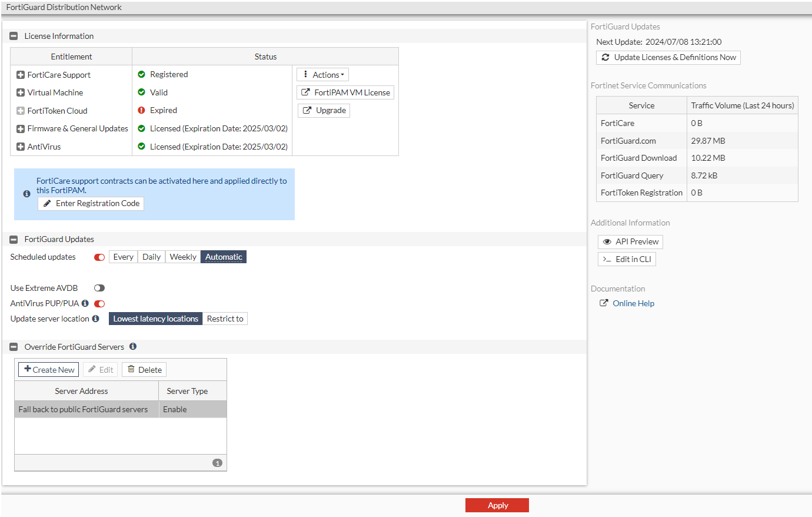Click the entry count badge in the override table footer
This screenshot has height=517, width=812.
[x=217, y=463]
